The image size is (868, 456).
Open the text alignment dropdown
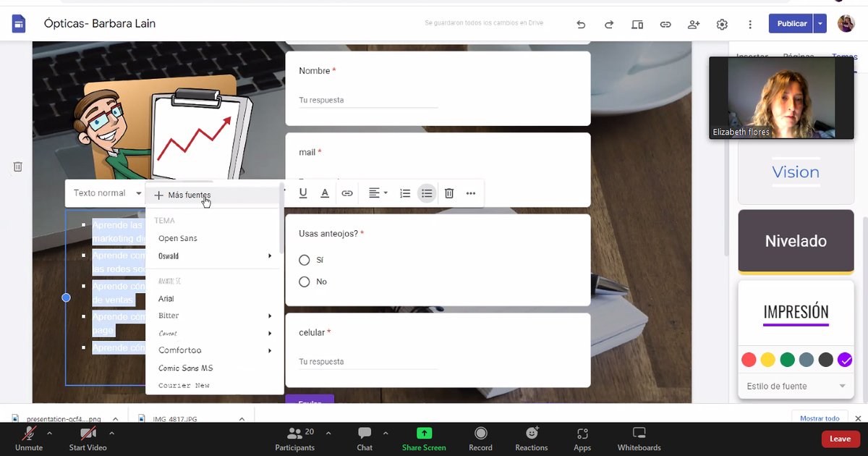click(378, 193)
